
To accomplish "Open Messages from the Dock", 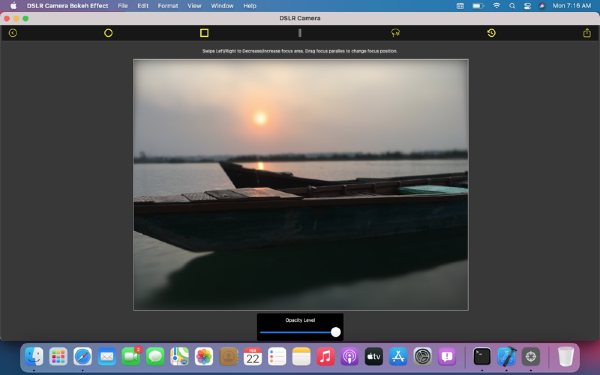I will coord(155,357).
